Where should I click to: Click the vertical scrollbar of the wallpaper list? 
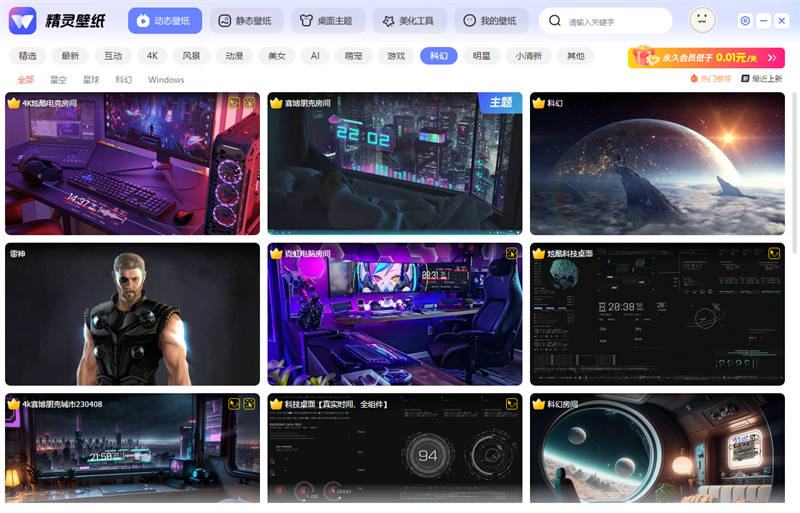point(794,173)
